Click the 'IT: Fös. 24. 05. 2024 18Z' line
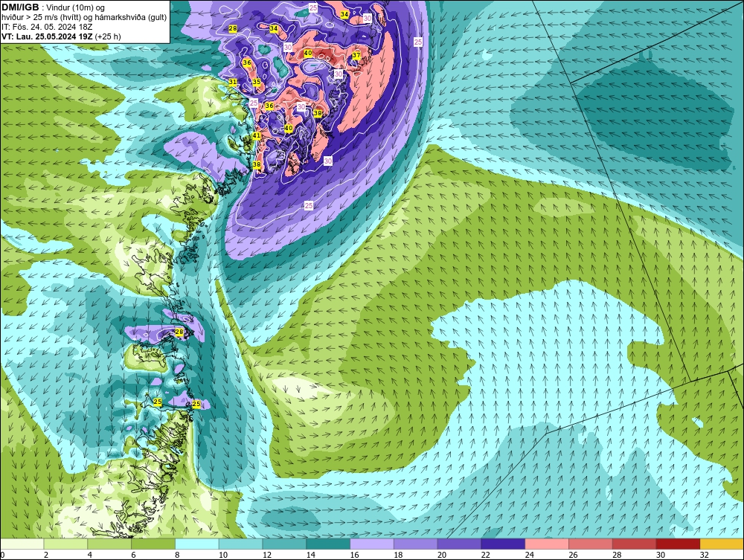 (x=47, y=27)
